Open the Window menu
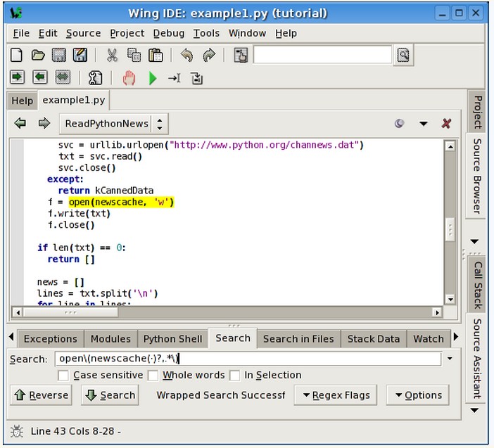 (247, 33)
